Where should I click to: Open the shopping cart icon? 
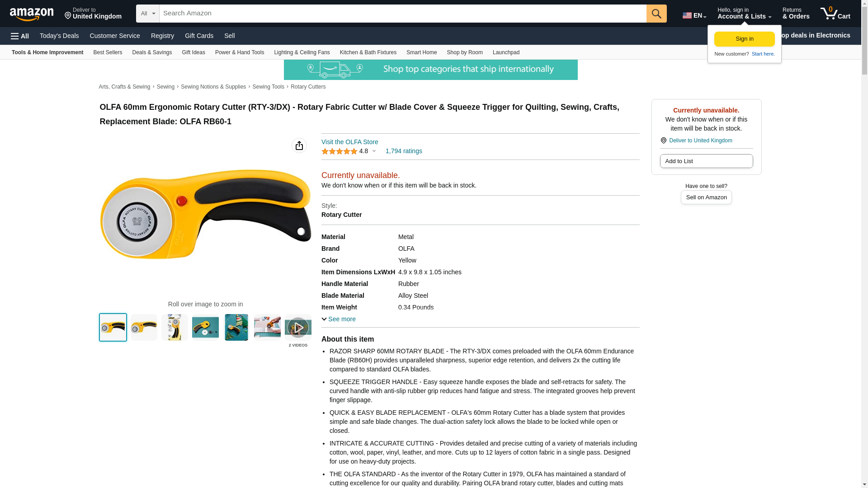click(835, 14)
